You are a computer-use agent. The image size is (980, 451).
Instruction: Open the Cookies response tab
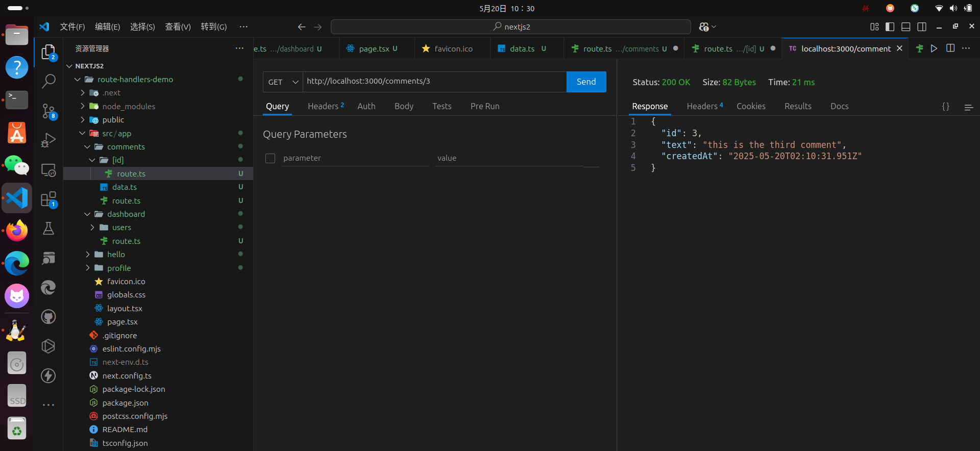coord(750,106)
